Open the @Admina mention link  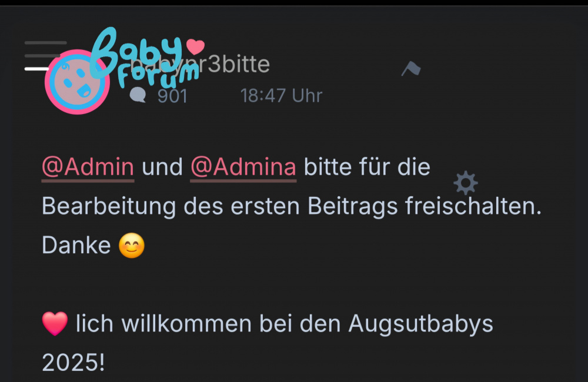click(243, 167)
